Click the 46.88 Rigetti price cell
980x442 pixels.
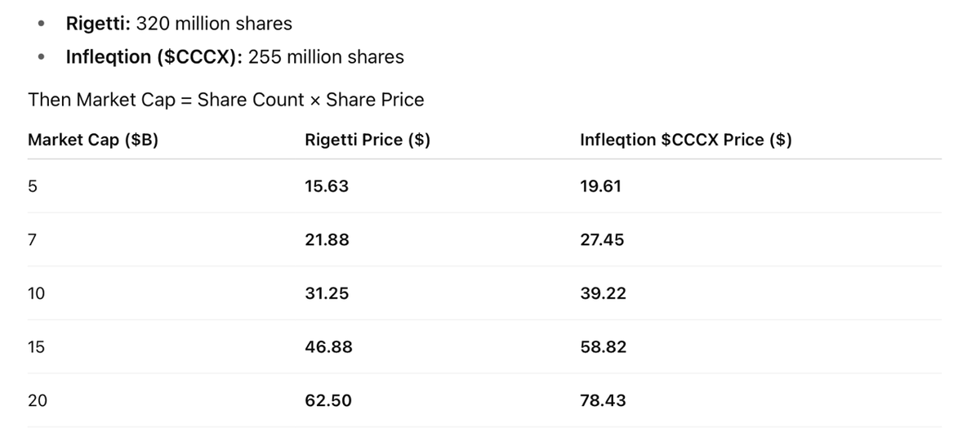(328, 347)
